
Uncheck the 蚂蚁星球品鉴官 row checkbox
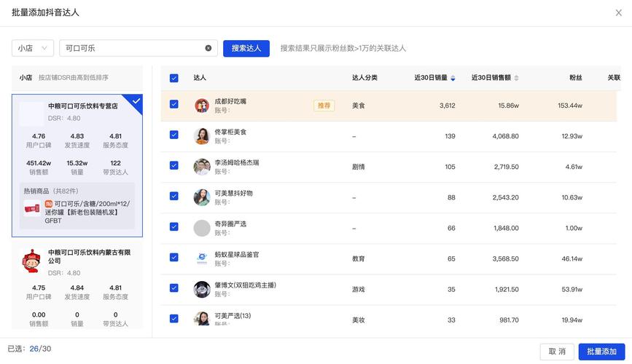173,257
